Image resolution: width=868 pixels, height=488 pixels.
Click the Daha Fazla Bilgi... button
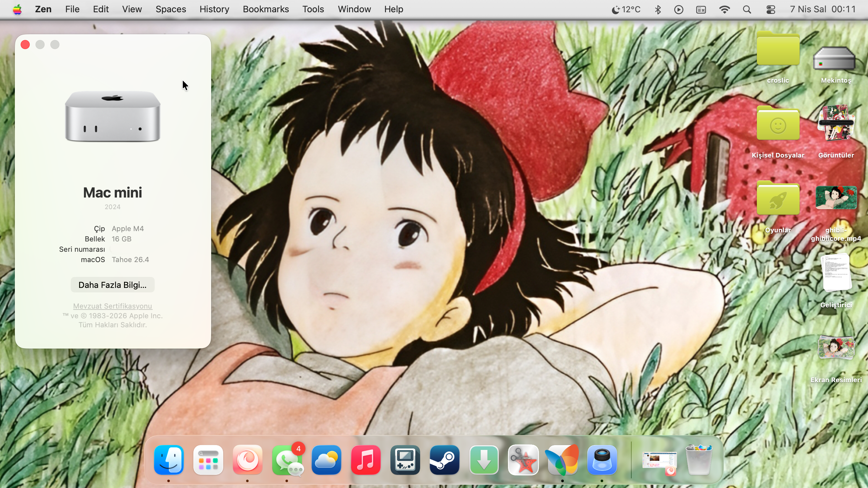click(x=113, y=285)
